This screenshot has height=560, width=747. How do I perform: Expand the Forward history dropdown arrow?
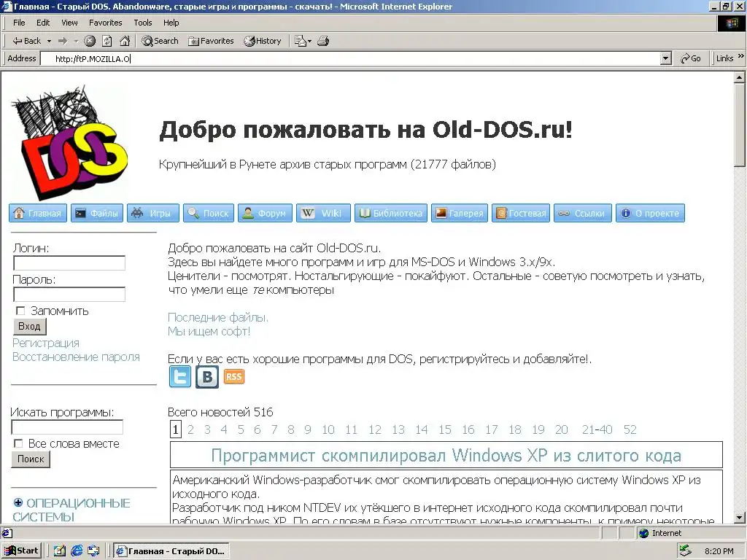[x=76, y=42]
